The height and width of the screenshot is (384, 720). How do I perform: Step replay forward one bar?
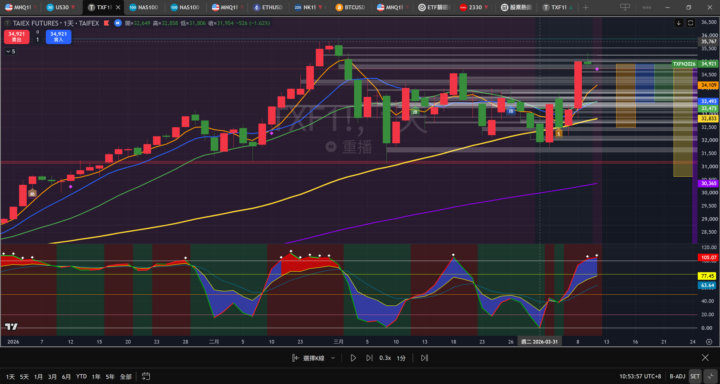point(369,358)
